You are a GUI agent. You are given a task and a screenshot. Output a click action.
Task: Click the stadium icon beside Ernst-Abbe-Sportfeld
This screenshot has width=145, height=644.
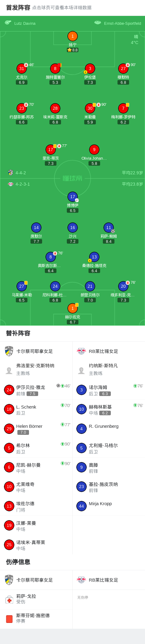click(x=98, y=22)
